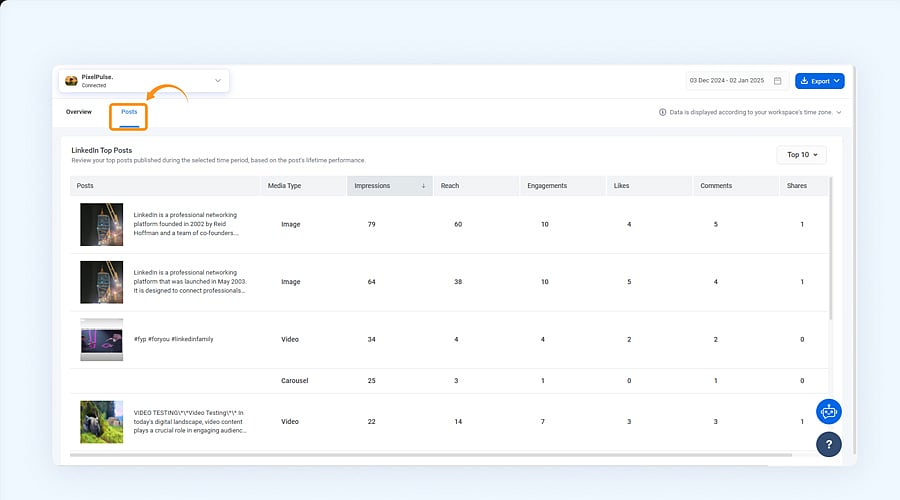This screenshot has width=900, height=500.
Task: Click impressions value 25 in Carousel row
Action: (x=371, y=381)
